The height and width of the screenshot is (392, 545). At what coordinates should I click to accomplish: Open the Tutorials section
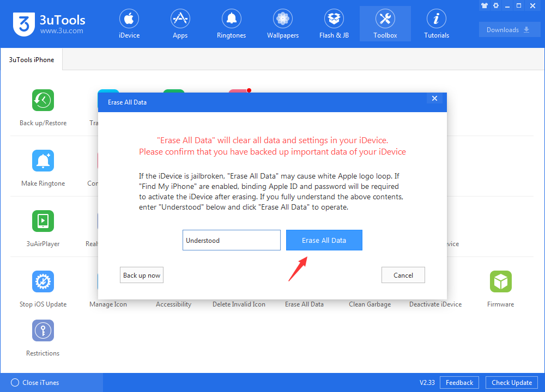pos(437,24)
